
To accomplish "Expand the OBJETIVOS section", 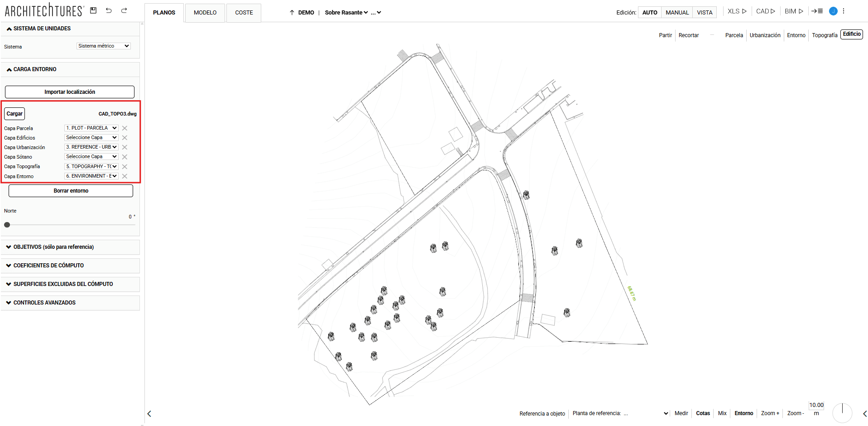I will coord(53,247).
